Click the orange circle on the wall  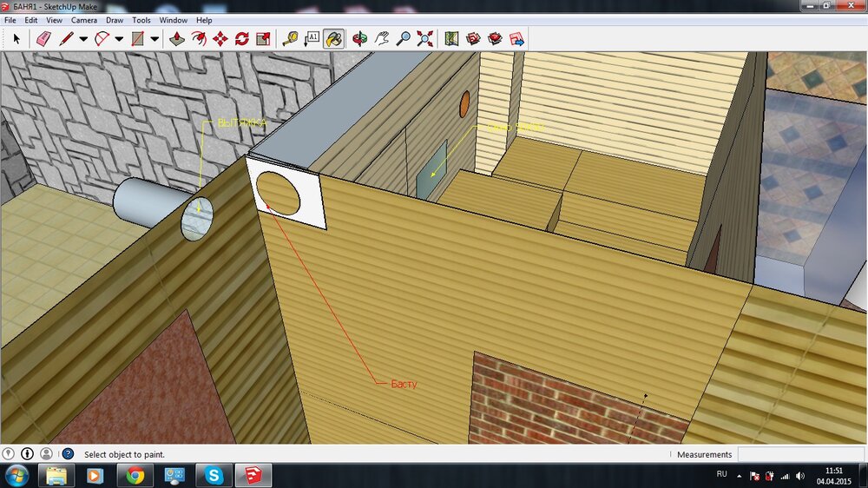click(x=464, y=102)
